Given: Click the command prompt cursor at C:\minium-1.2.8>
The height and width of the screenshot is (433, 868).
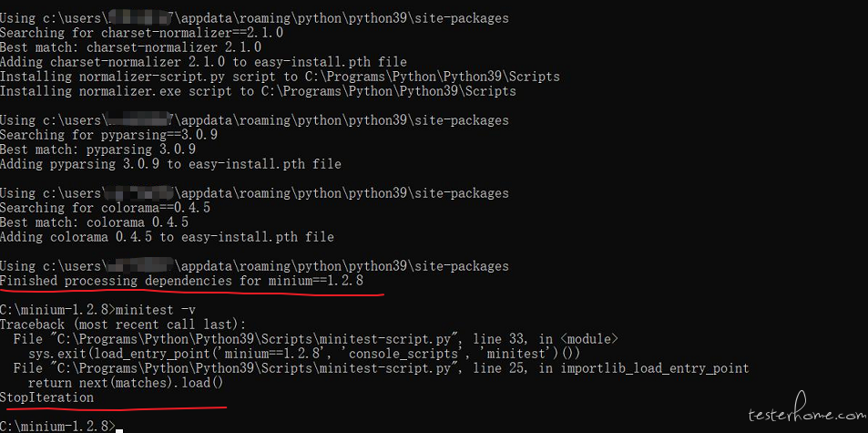Looking at the screenshot, I should coord(119,428).
